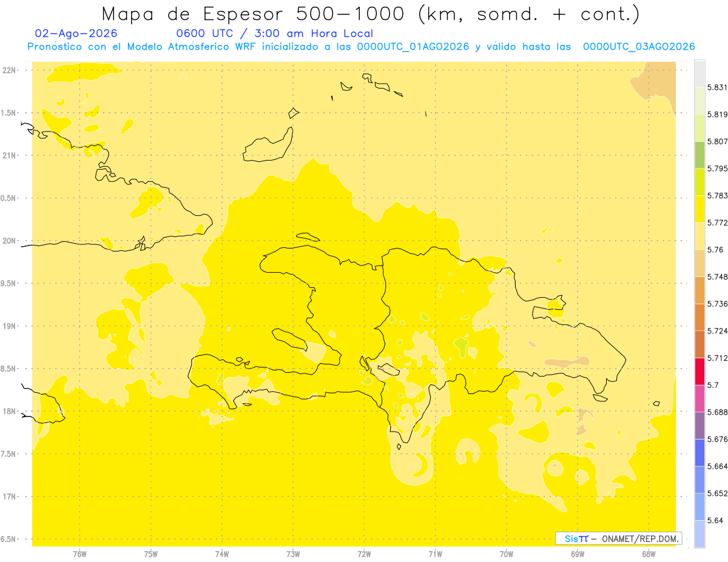Click the 20N latitude label

pyautogui.click(x=9, y=241)
